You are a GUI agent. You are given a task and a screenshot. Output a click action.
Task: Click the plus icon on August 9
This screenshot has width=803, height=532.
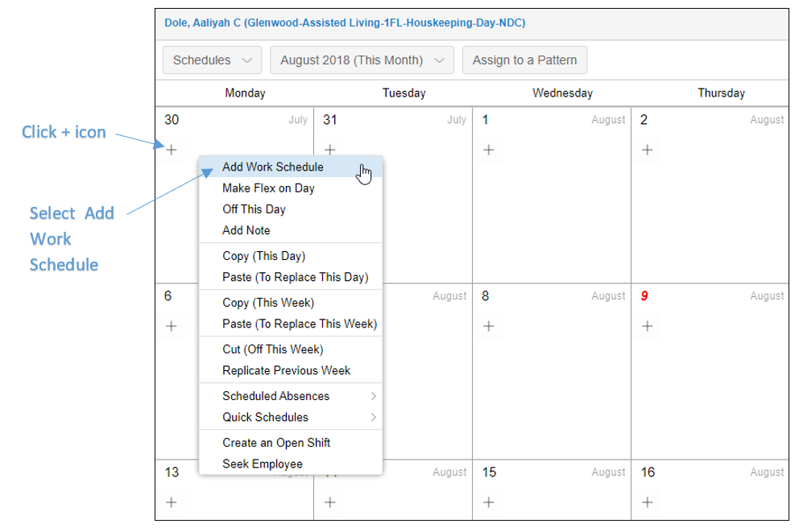click(x=648, y=326)
